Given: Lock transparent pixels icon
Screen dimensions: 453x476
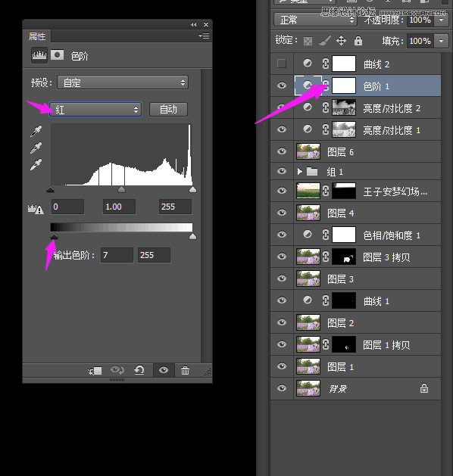Looking at the screenshot, I should click(308, 41).
